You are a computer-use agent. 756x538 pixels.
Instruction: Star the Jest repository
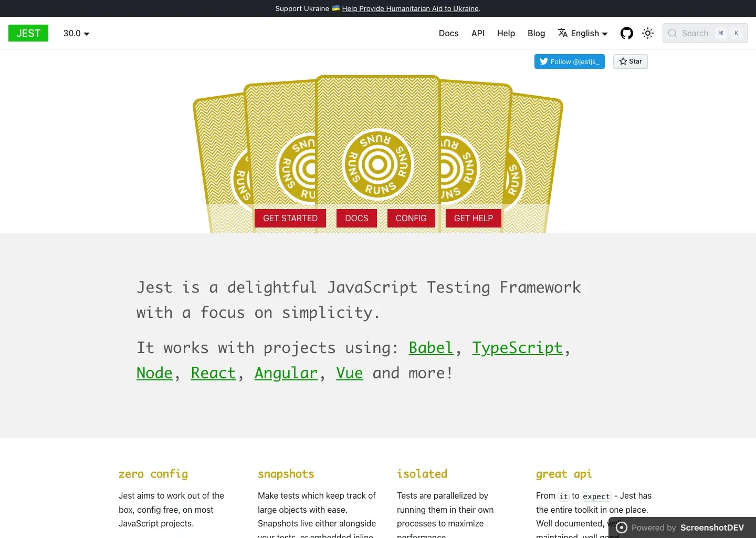point(631,61)
